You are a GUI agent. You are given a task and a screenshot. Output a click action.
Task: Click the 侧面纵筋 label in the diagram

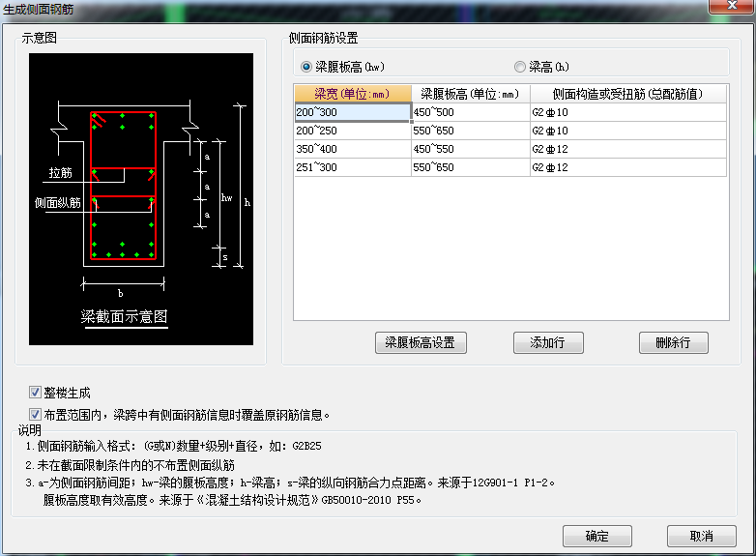coord(57,202)
